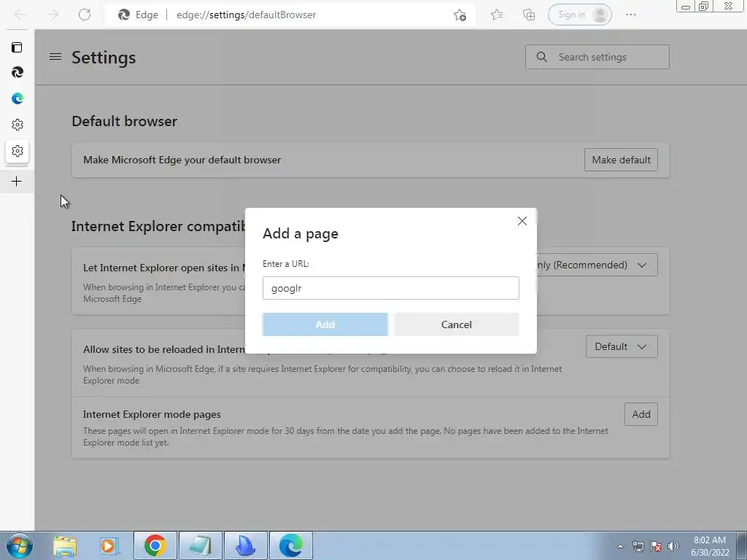The height and width of the screenshot is (560, 747).
Task: Click the Back navigation arrow
Action: point(20,15)
